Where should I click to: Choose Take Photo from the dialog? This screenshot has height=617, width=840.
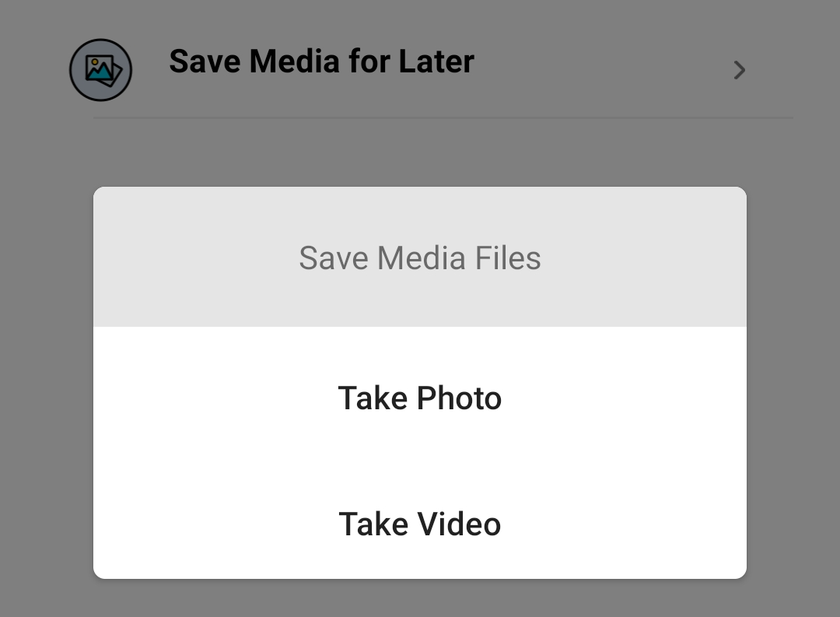[x=420, y=398]
